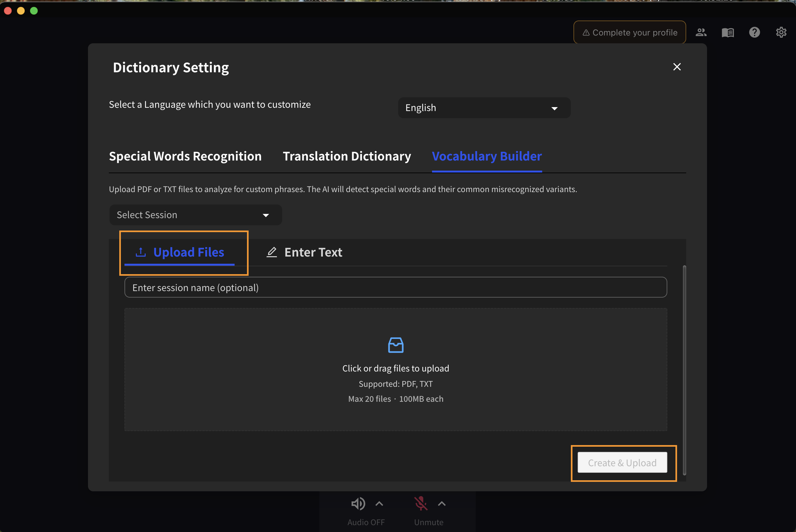
Task: Click Complete your profile button
Action: pyautogui.click(x=629, y=33)
